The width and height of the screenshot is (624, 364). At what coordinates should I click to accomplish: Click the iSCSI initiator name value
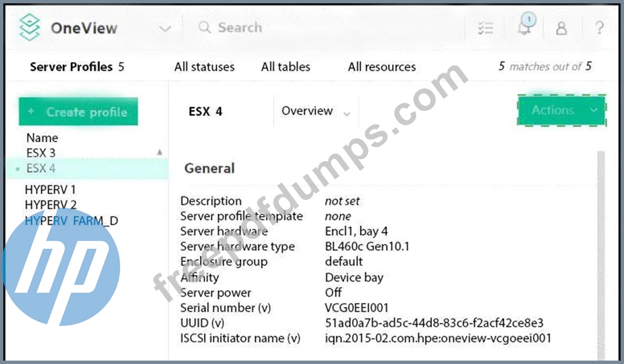438,338
